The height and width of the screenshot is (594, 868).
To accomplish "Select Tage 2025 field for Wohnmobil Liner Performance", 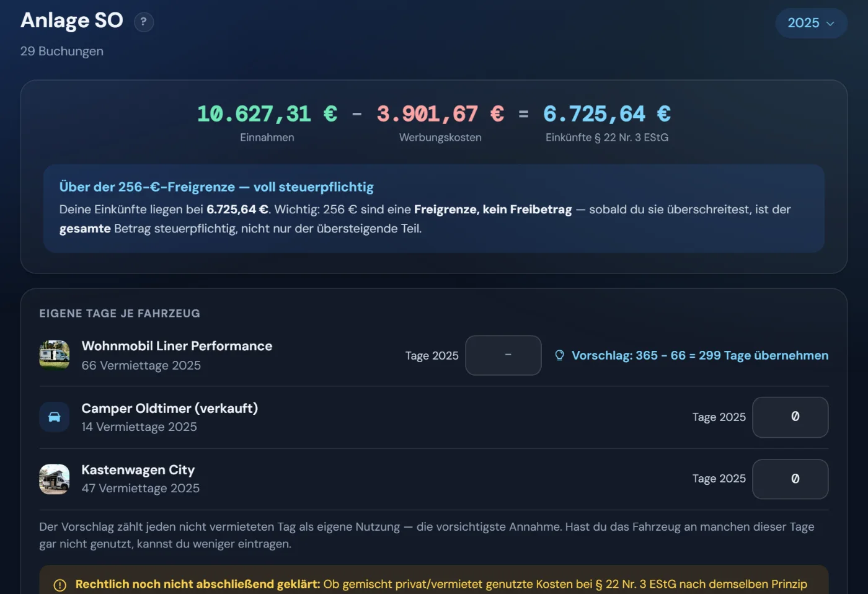I will point(503,355).
